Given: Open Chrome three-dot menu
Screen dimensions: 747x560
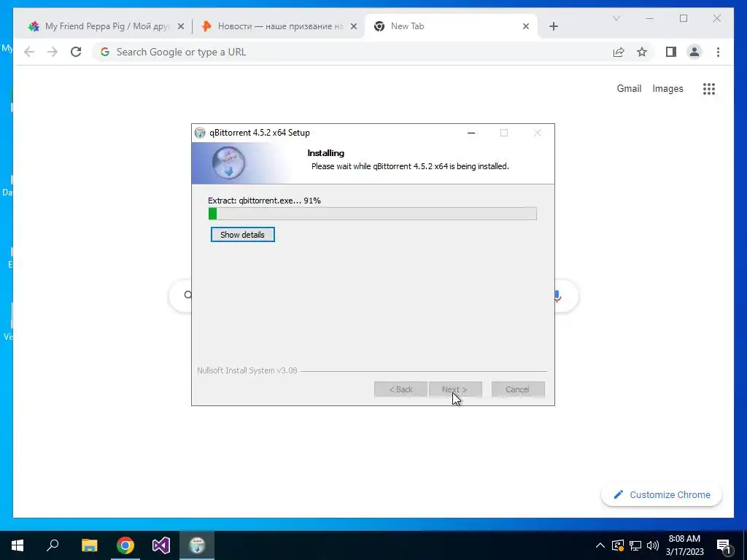Looking at the screenshot, I should point(718,52).
